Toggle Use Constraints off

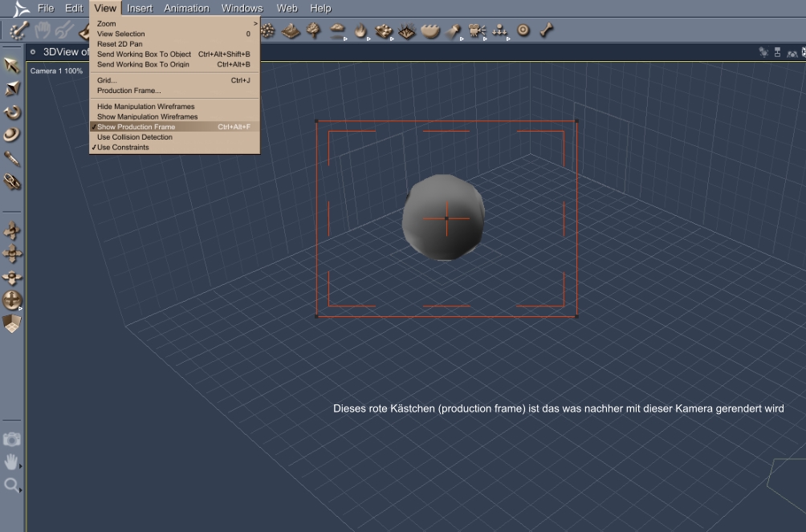175,148
